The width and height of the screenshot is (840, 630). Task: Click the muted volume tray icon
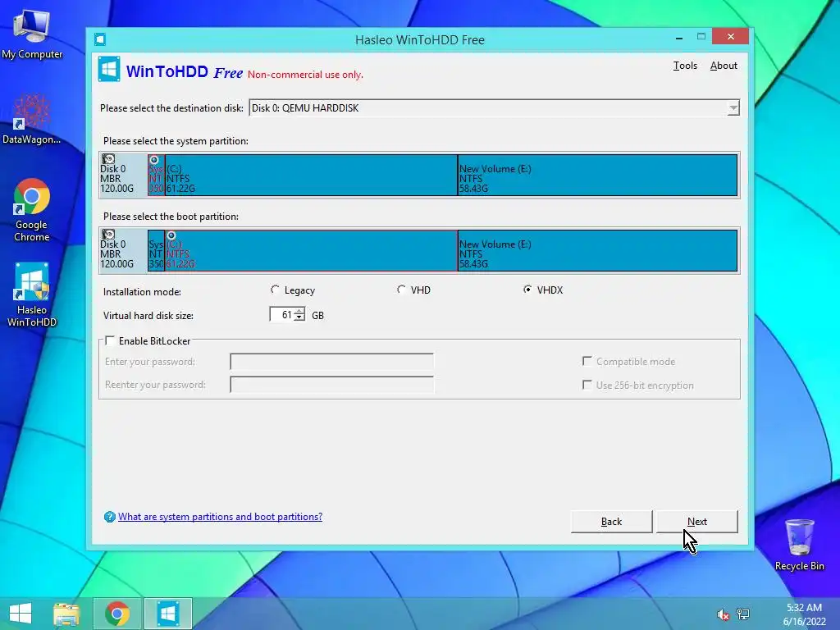click(x=723, y=614)
